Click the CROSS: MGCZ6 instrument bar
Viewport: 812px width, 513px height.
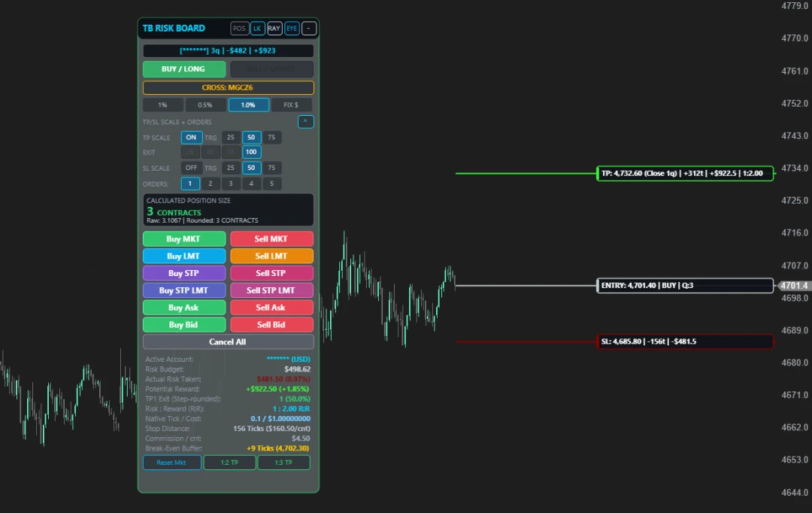point(228,87)
